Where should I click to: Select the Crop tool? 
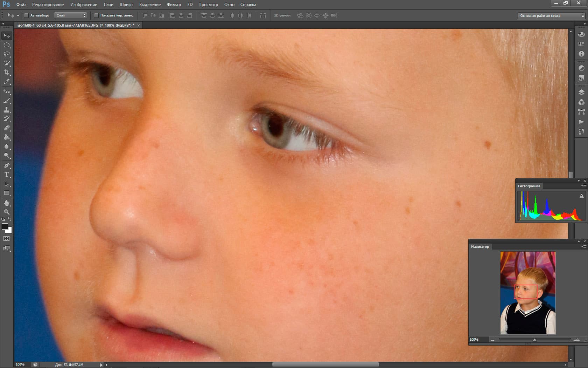click(x=7, y=72)
